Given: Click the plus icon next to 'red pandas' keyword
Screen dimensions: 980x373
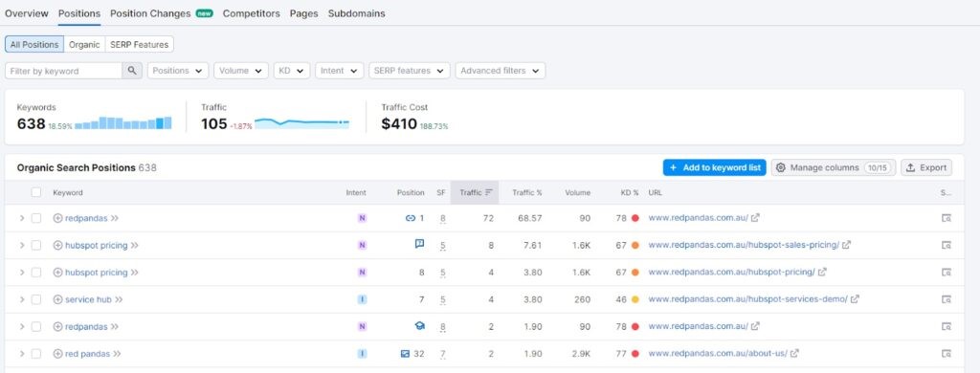Looking at the screenshot, I should click(x=57, y=354).
